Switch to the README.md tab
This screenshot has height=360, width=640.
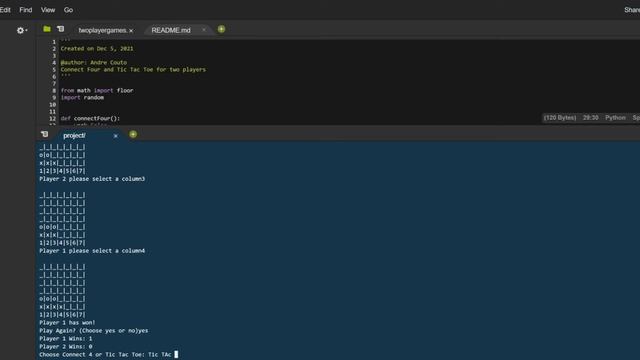[x=171, y=30]
